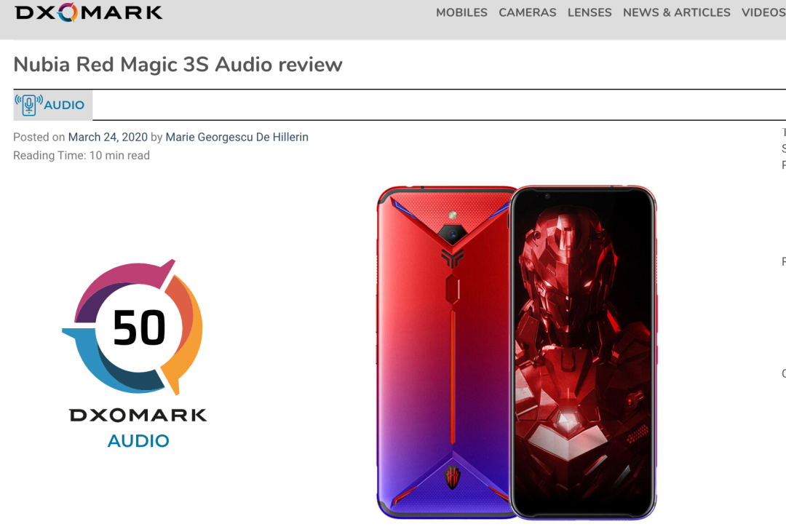The image size is (786, 532).
Task: Click the DXOMARK text under score badge
Action: point(138,415)
